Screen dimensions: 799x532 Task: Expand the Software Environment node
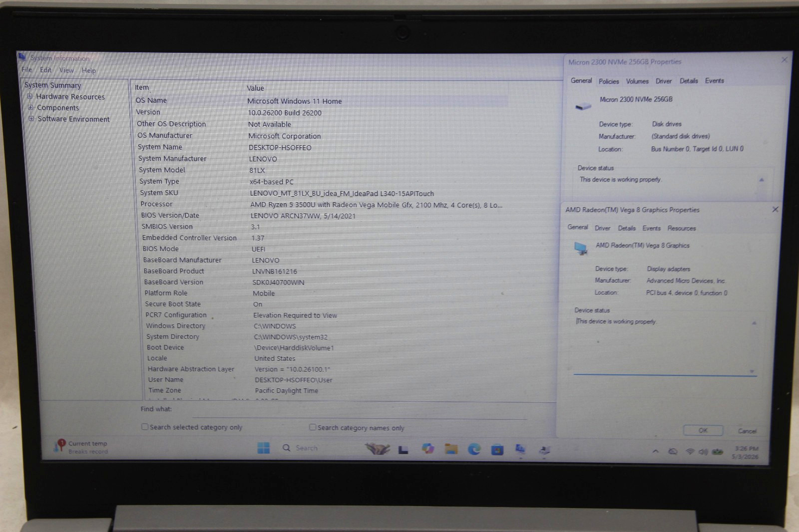coord(31,119)
